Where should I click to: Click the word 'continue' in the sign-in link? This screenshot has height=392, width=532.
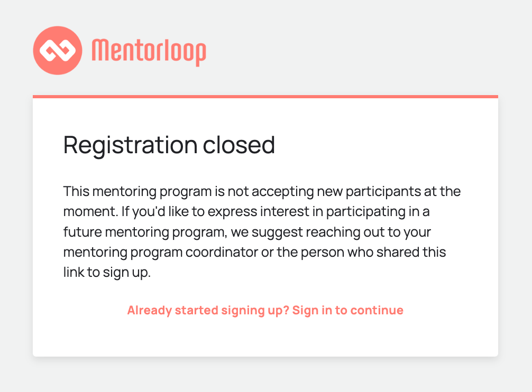(377, 310)
